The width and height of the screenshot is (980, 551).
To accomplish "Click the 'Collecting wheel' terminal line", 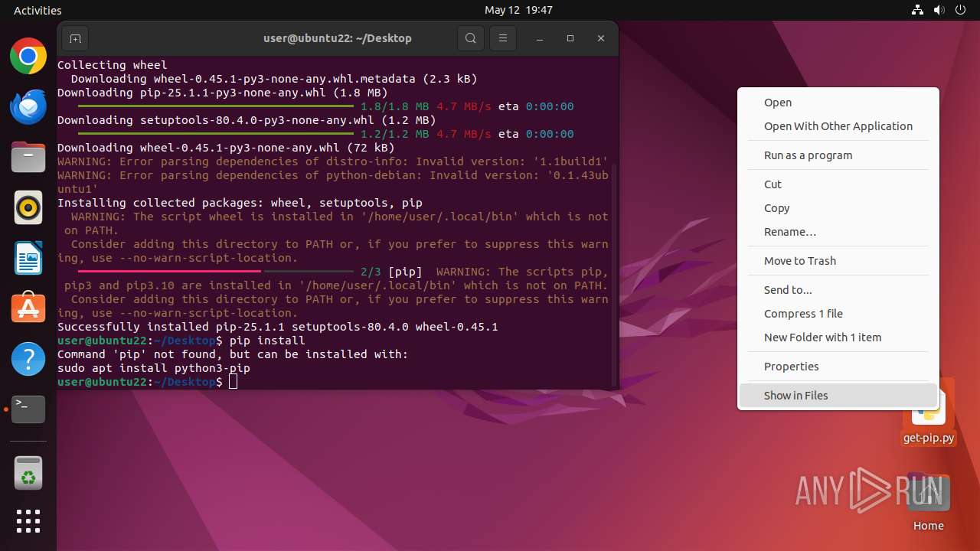I will point(113,65).
